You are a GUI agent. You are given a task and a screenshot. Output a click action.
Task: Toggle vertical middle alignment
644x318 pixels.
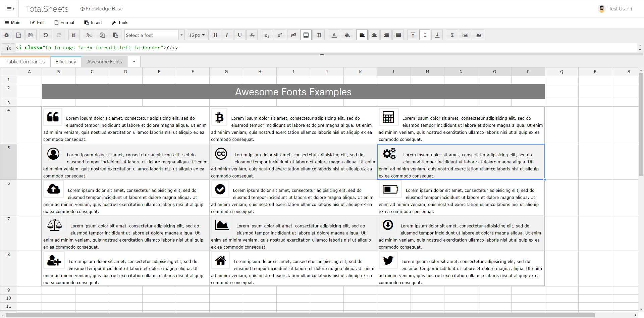(425, 35)
